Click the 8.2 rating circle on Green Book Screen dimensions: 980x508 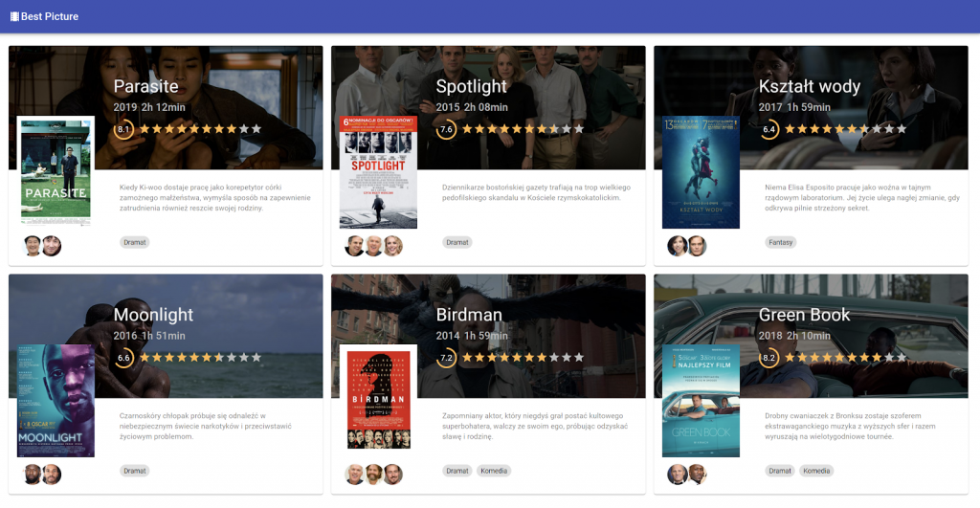pos(768,358)
